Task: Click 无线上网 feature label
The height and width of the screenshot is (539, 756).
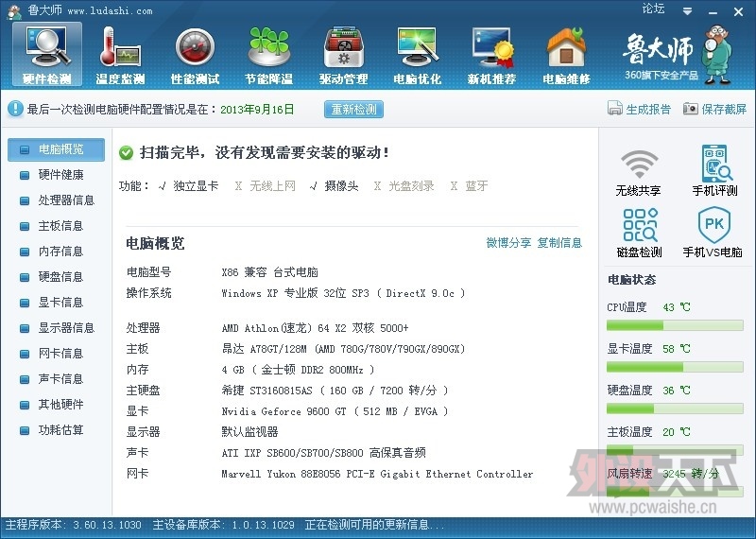Action: pyautogui.click(x=272, y=185)
